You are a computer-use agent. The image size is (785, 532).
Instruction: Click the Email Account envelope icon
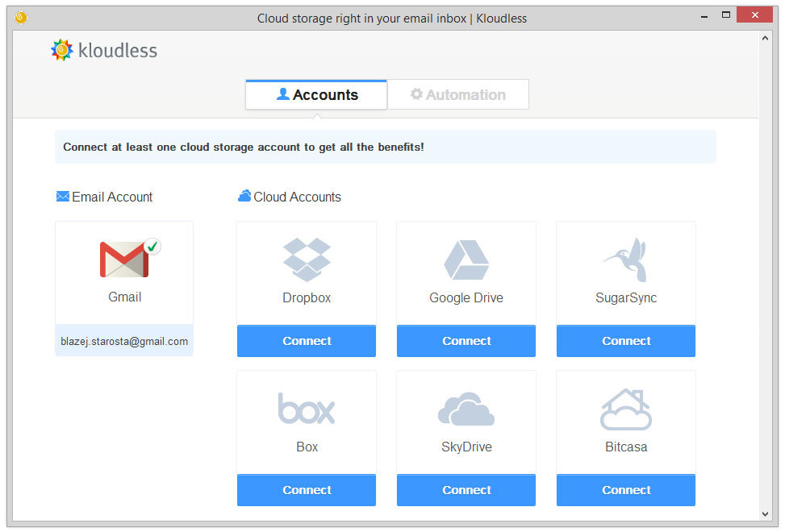tap(63, 197)
